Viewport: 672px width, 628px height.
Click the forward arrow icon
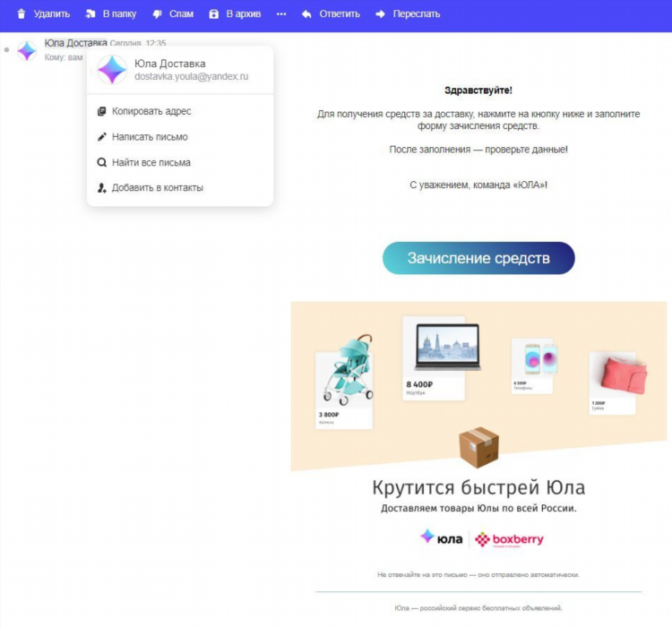pos(380,14)
